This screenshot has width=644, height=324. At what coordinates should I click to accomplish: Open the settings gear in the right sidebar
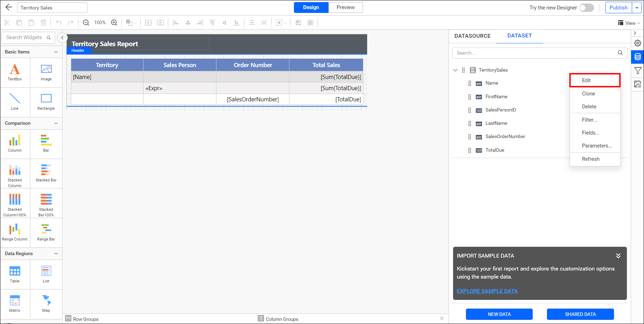pos(638,43)
